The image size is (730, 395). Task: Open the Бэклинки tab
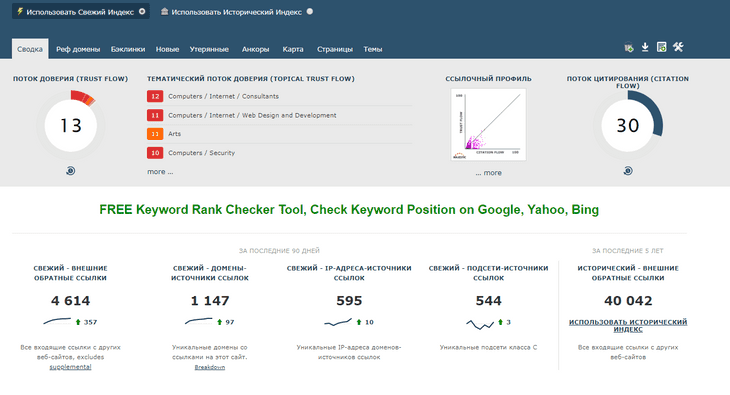coord(128,49)
